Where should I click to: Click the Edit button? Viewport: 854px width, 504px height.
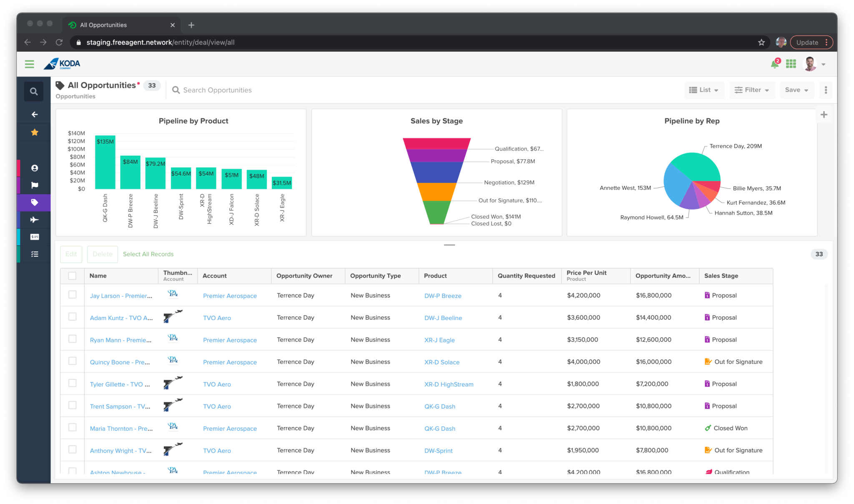pos(71,254)
